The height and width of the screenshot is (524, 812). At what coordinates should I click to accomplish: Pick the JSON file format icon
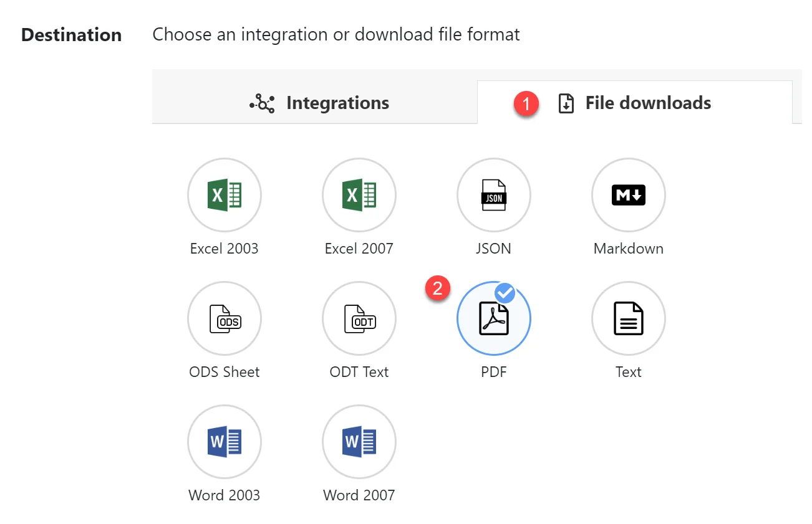click(x=494, y=195)
